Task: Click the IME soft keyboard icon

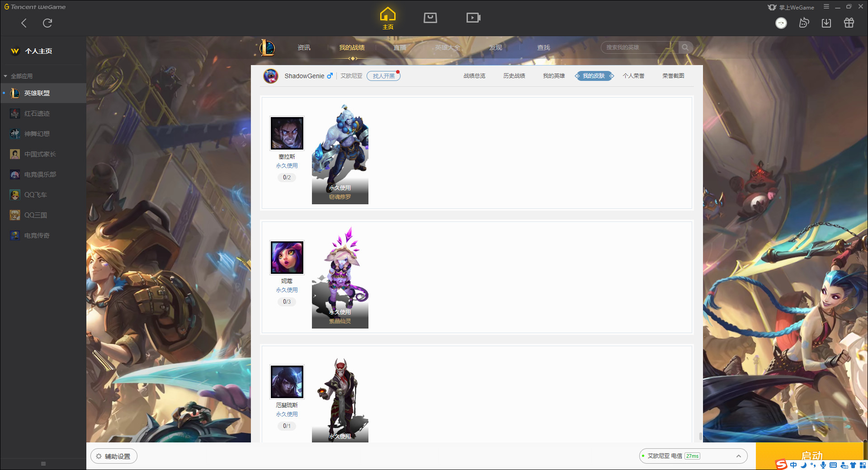Action: point(833,465)
